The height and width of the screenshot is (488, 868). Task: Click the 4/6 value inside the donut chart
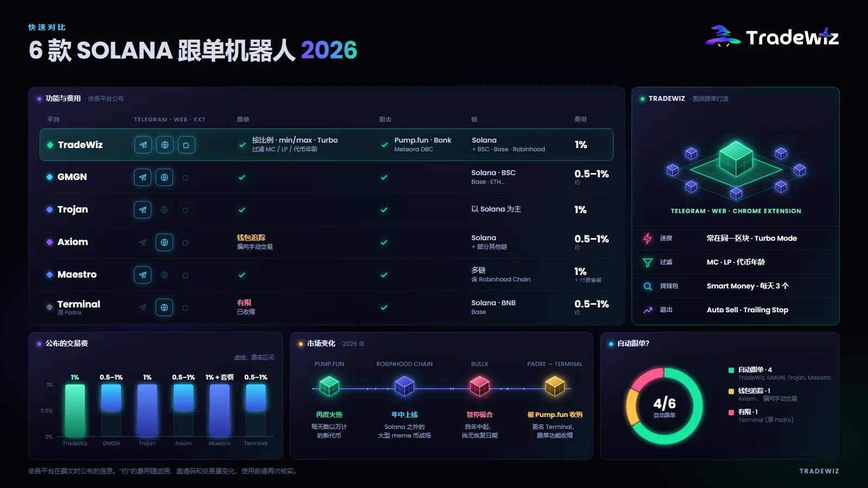pos(665,403)
